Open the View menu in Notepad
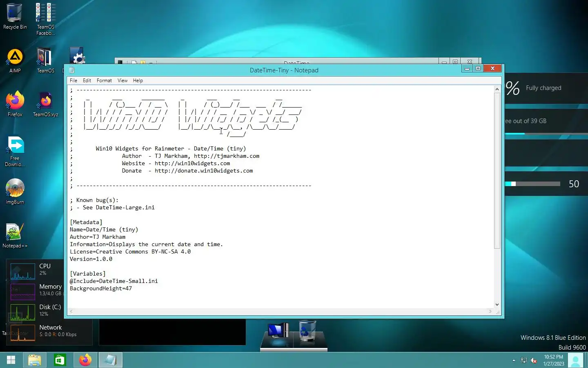The width and height of the screenshot is (588, 368). pos(122,81)
